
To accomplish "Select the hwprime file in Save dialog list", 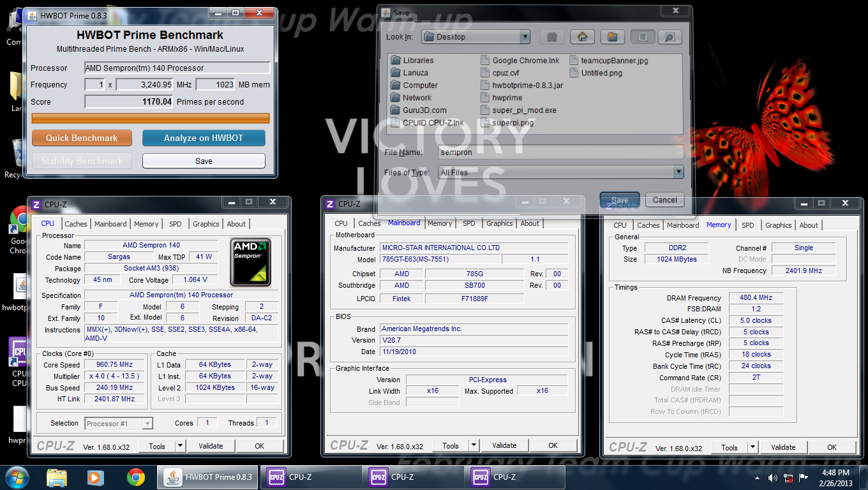I will point(501,98).
